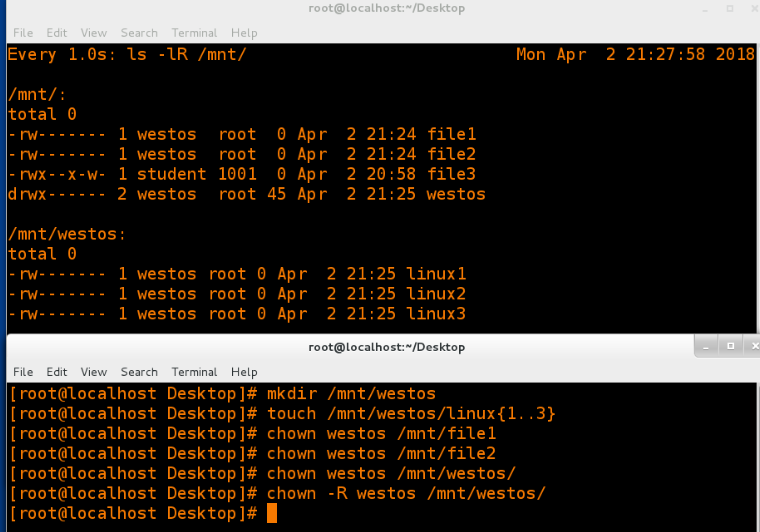Click time '20:58' on file3 row
The height and width of the screenshot is (532, 760).
point(391,174)
